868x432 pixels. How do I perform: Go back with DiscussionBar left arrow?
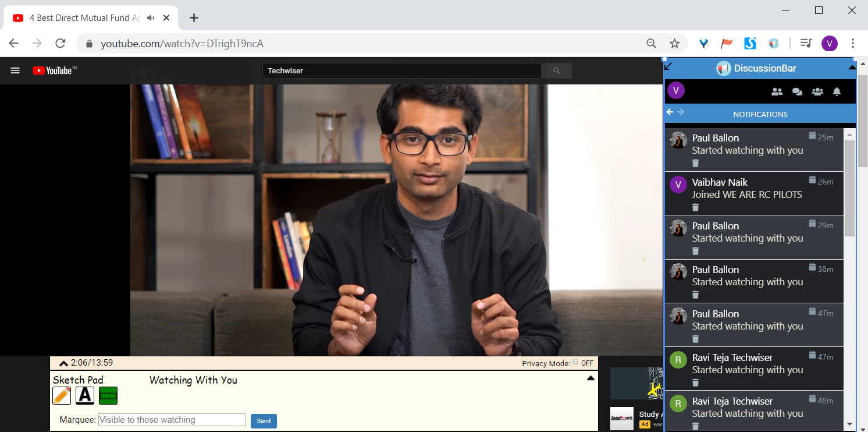[670, 112]
